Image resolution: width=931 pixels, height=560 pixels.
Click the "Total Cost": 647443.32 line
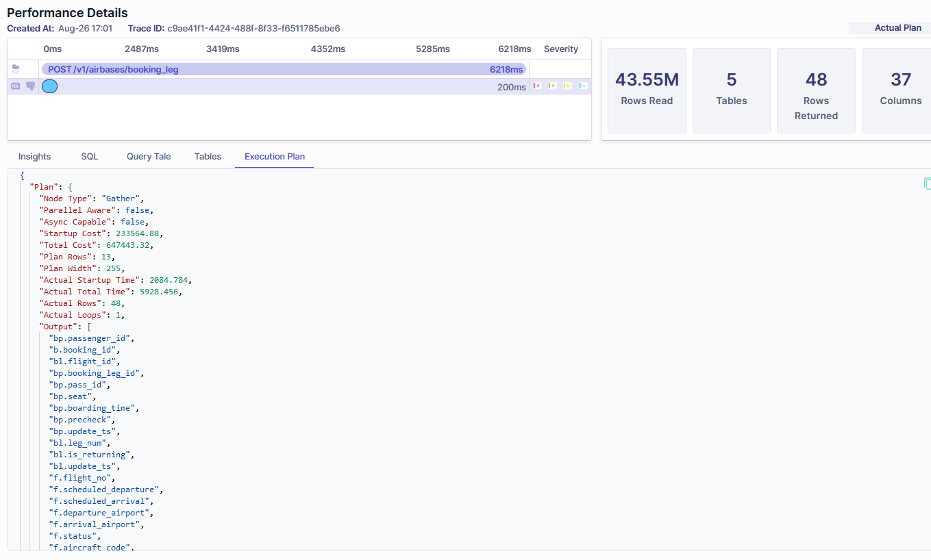pyautogui.click(x=97, y=245)
